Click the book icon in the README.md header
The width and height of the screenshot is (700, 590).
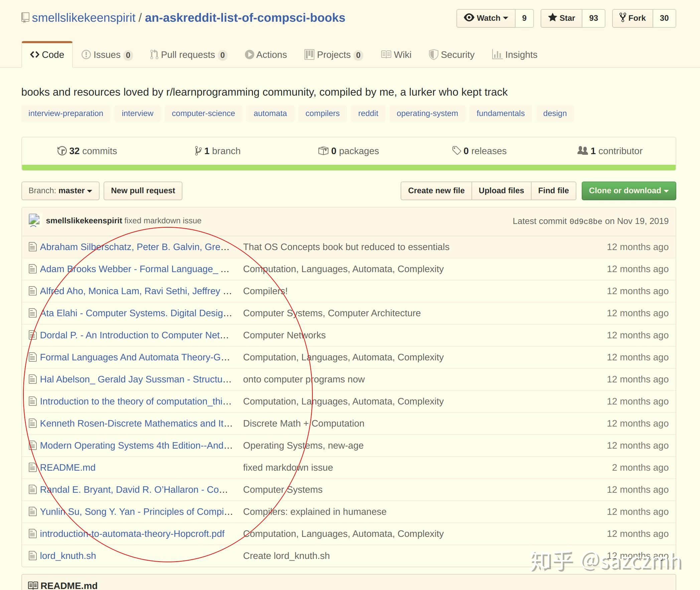click(33, 585)
